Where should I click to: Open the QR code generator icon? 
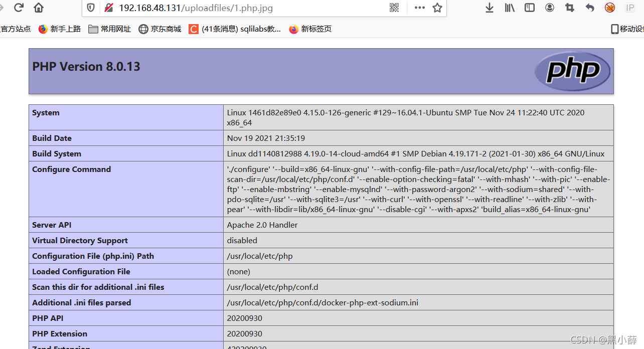pyautogui.click(x=394, y=8)
